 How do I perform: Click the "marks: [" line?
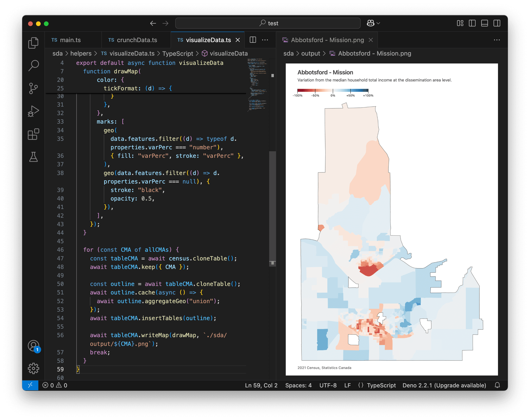coord(110,121)
